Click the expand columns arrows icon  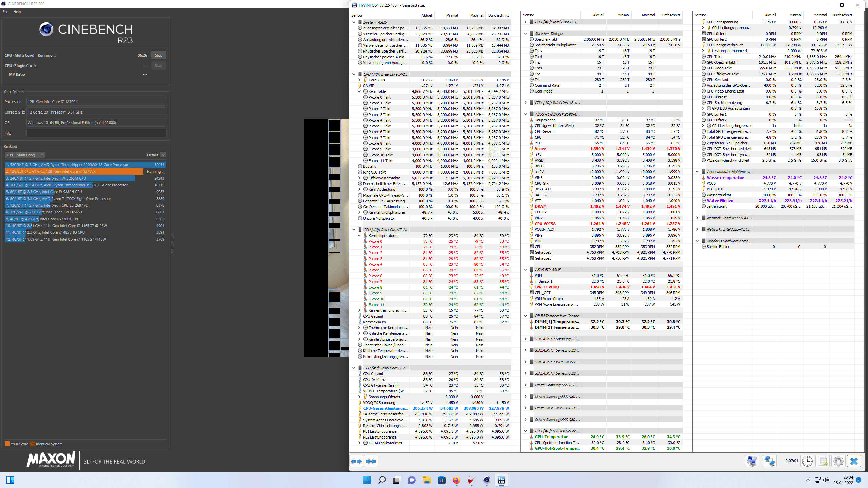[356, 461]
